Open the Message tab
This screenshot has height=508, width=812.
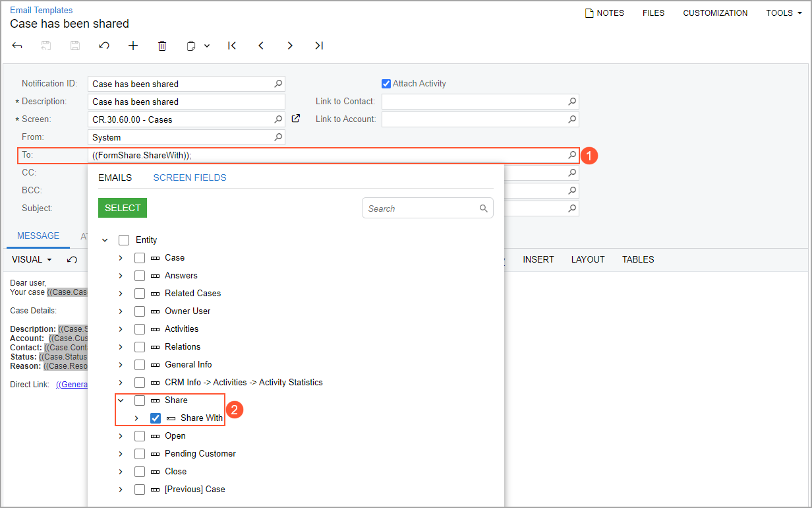(38, 236)
